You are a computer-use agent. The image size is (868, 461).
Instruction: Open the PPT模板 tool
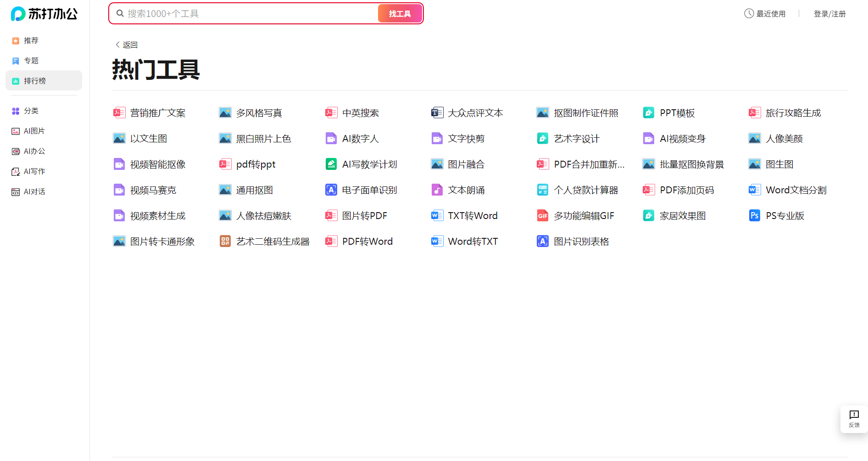677,112
